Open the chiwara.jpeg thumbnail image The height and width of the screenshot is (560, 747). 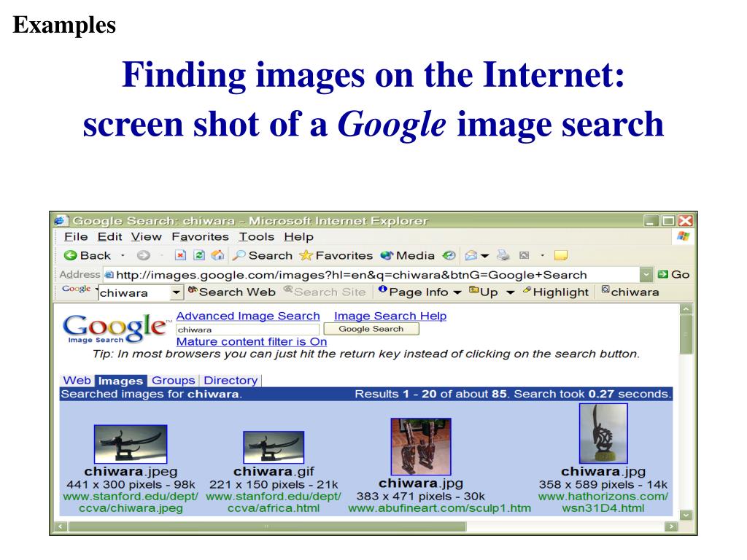131,444
